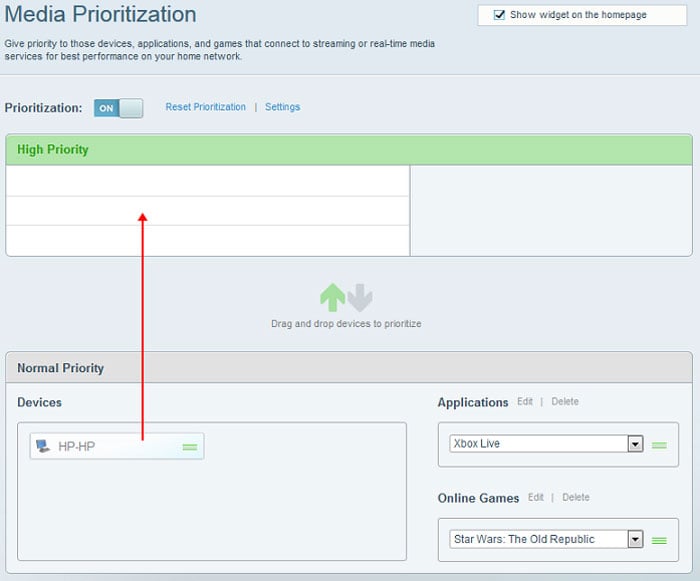Click the gray down arrow icon

point(360,297)
